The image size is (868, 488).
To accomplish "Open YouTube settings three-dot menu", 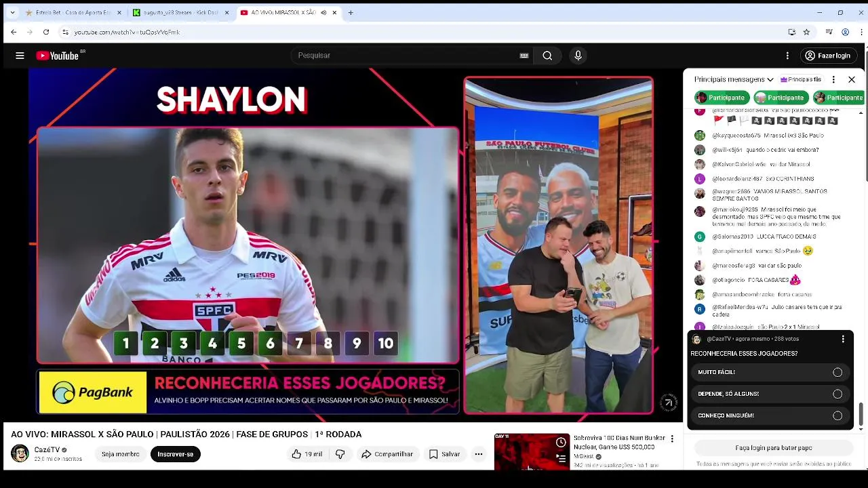I will (x=787, y=56).
